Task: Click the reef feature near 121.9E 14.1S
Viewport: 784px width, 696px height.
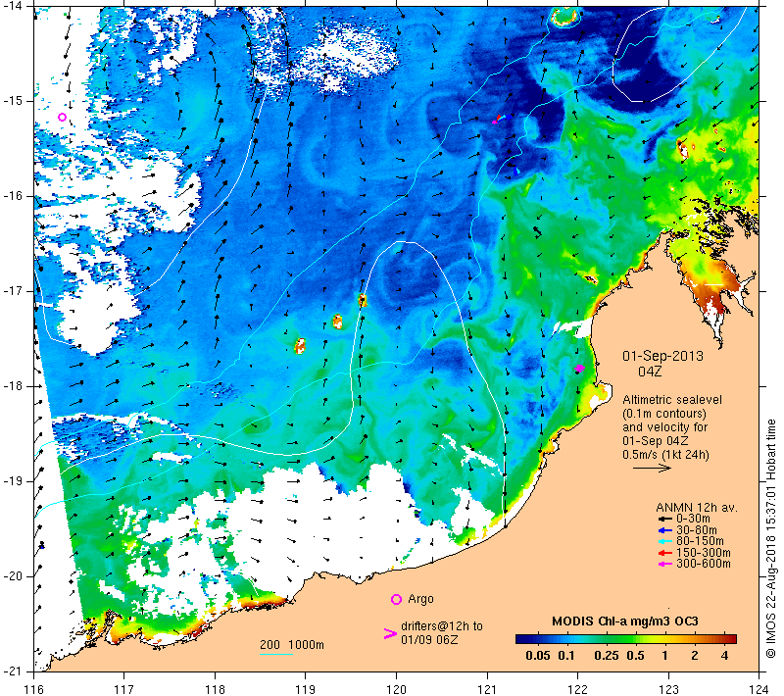Action: [565, 18]
